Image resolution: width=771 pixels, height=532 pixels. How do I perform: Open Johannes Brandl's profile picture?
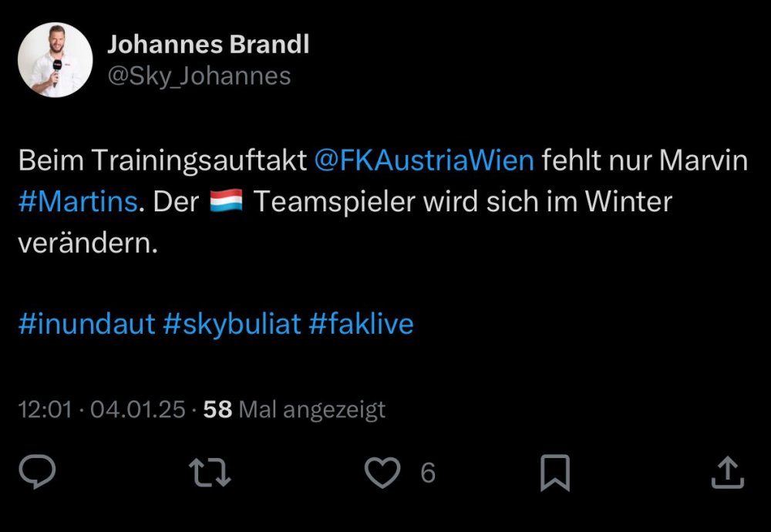point(56,59)
